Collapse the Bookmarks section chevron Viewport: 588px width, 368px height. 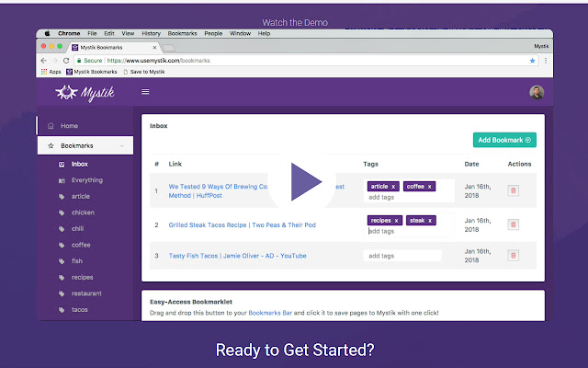coord(122,145)
